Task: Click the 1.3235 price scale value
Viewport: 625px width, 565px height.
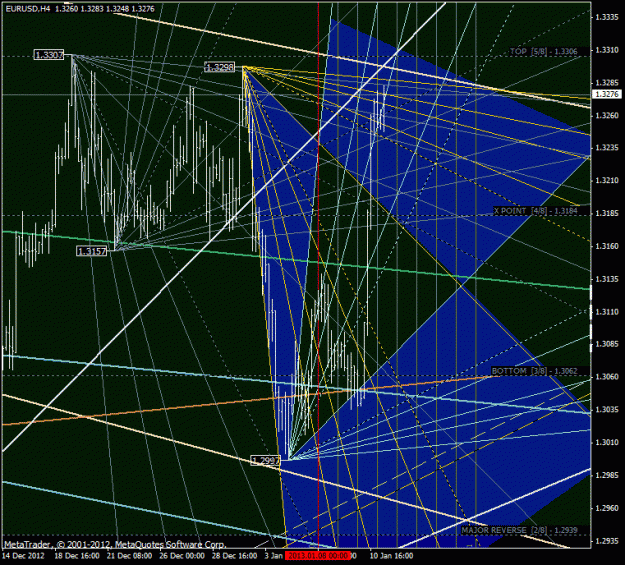Action: click(607, 148)
